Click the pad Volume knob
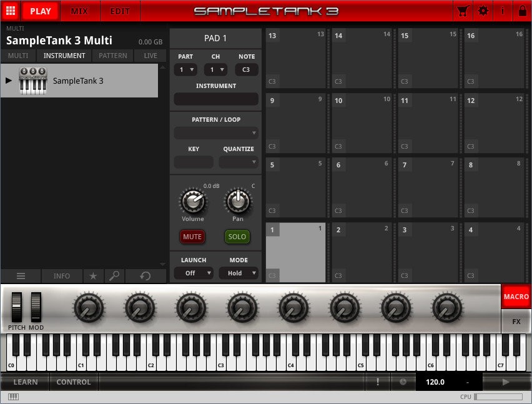Screen dimensions: 532x404 point(193,201)
